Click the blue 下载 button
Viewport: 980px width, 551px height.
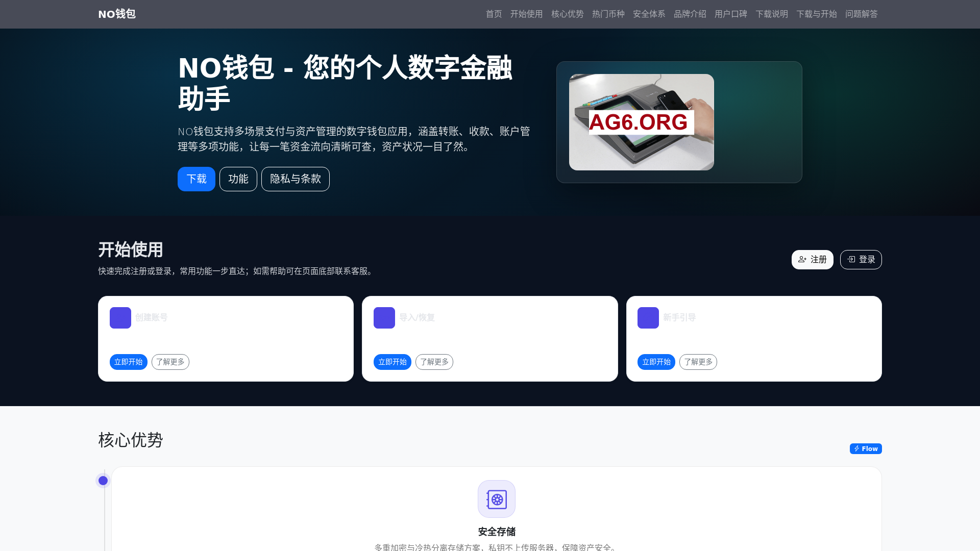(197, 179)
